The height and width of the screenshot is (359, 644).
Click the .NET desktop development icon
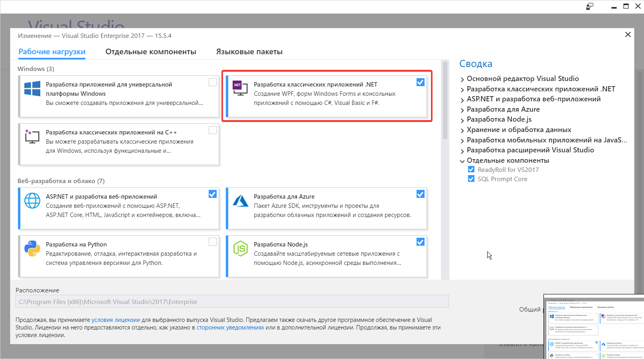[240, 89]
